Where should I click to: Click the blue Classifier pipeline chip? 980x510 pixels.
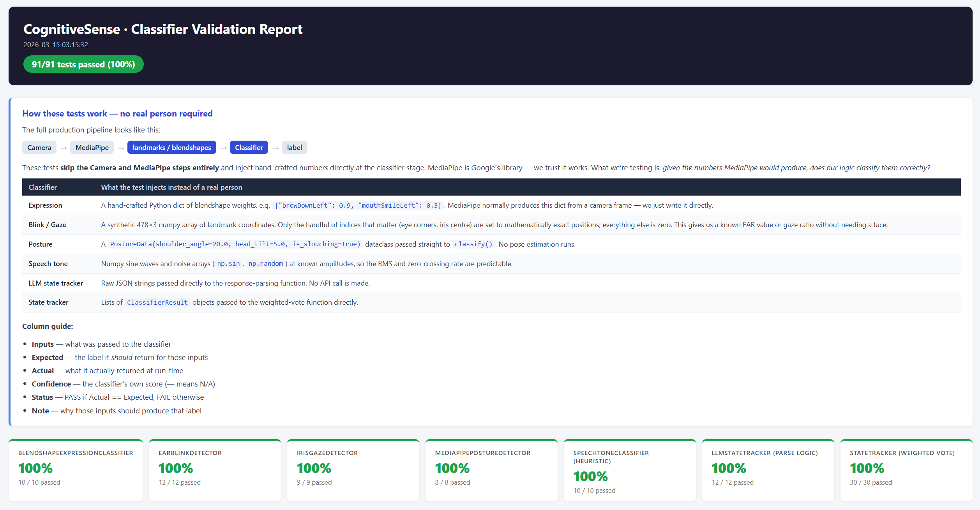249,148
